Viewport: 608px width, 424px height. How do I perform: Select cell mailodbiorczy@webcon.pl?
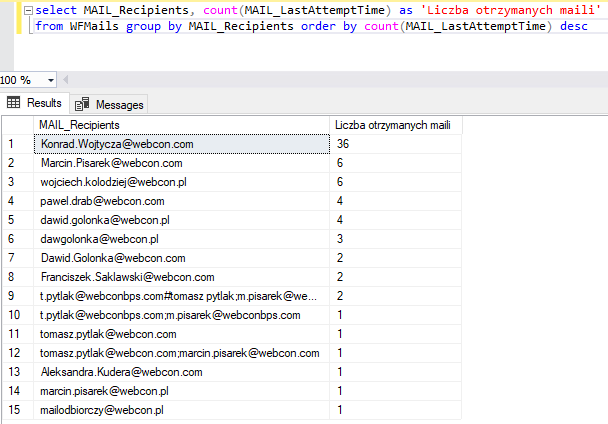[181, 410]
